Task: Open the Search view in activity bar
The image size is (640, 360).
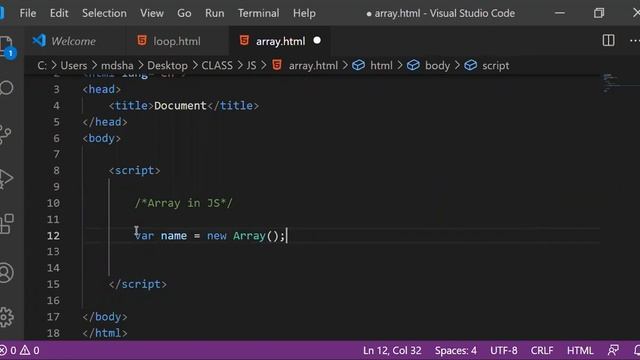Action: click(6, 88)
